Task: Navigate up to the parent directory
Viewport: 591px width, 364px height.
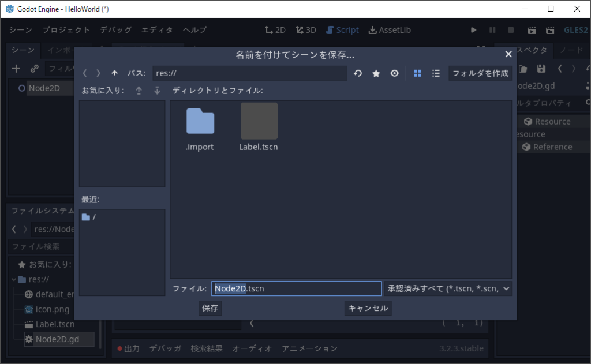Action: point(114,73)
